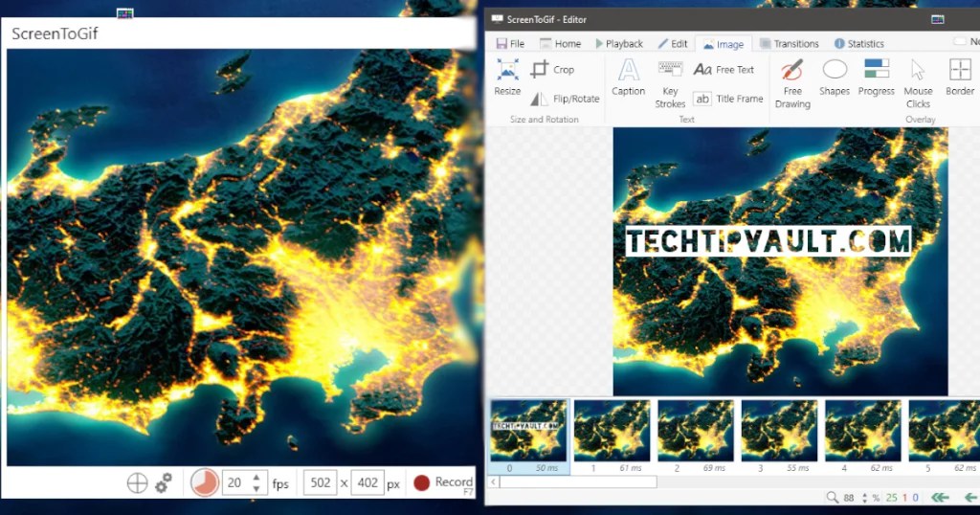
Task: Add a Progress overlay
Action: pyautogui.click(x=877, y=77)
